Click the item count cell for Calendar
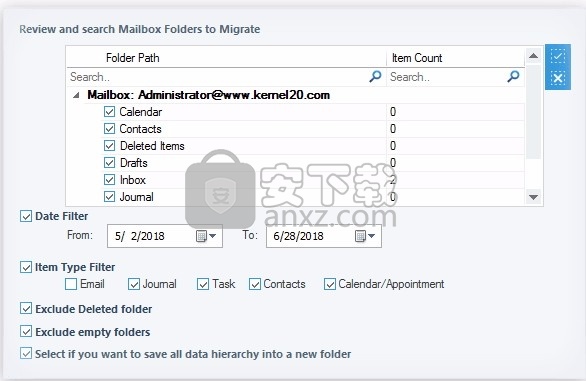The height and width of the screenshot is (381, 586). pos(455,112)
